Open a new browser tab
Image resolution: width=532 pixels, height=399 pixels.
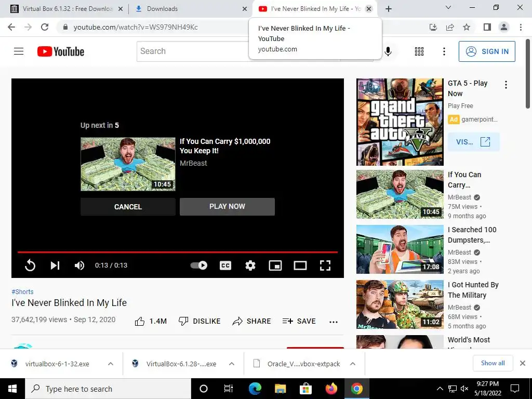pos(389,9)
